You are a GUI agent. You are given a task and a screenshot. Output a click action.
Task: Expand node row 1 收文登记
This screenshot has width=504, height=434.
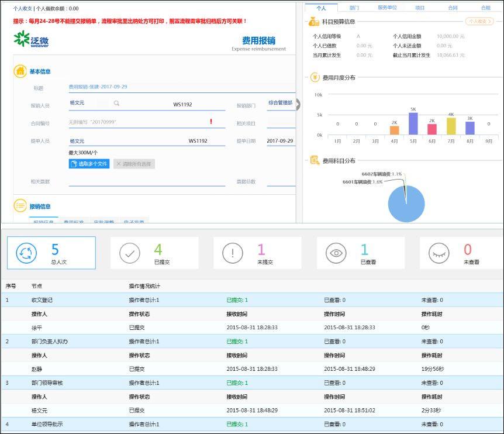[42, 300]
